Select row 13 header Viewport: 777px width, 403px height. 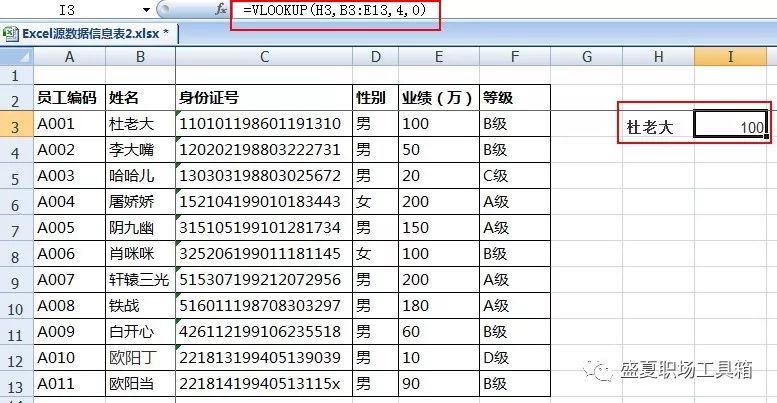pos(16,384)
